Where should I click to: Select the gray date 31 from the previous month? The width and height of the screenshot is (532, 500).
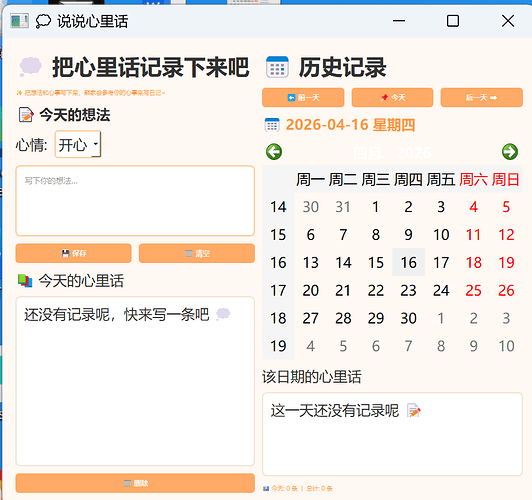[x=343, y=207]
